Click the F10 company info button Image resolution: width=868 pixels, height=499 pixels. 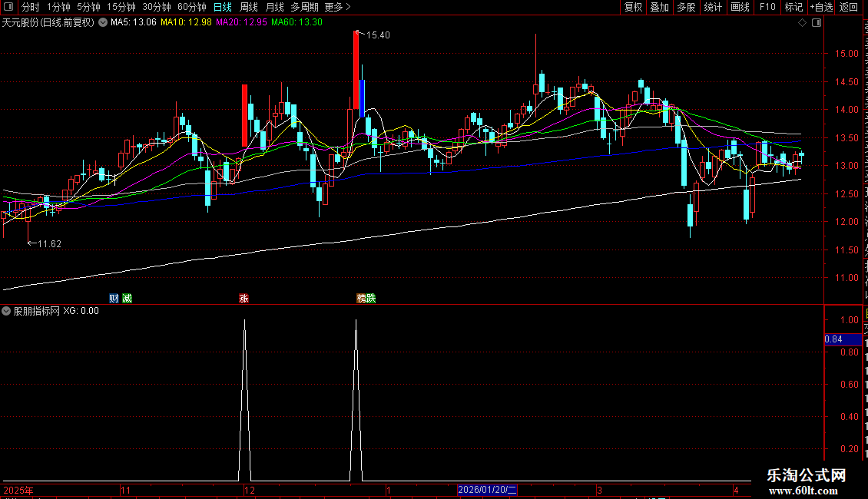point(767,7)
